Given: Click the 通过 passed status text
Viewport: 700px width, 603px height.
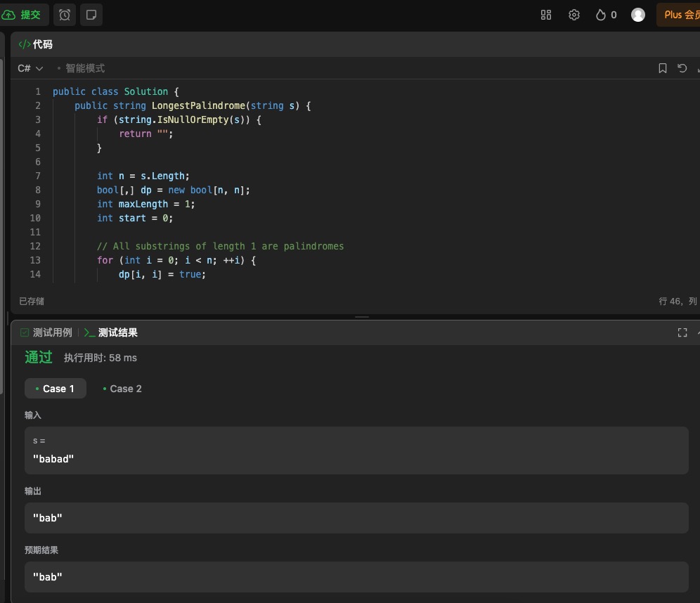Looking at the screenshot, I should [39, 358].
